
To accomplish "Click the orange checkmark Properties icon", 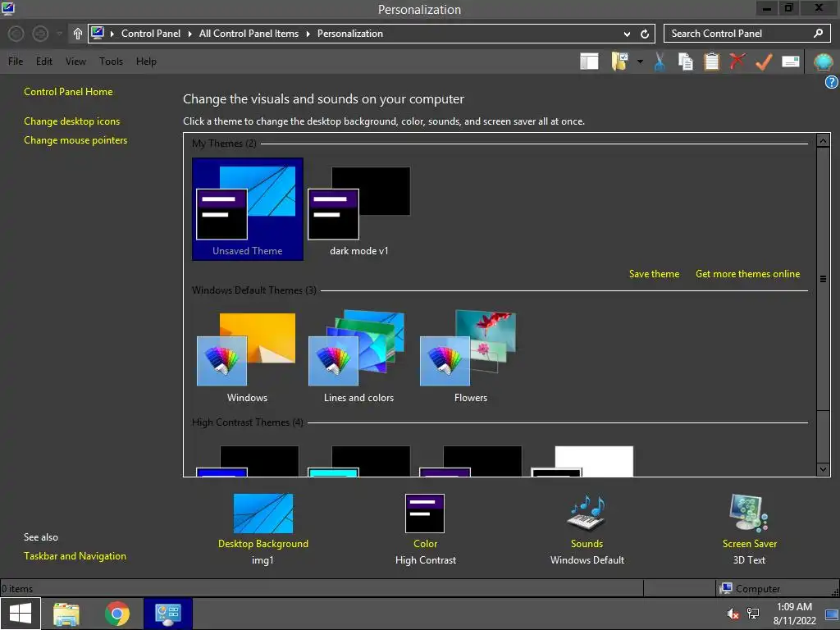I will coord(764,62).
